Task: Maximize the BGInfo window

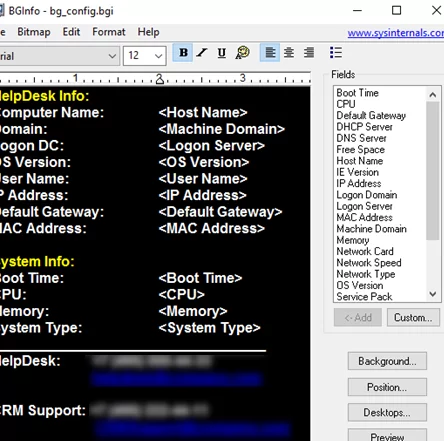Action: [396, 11]
